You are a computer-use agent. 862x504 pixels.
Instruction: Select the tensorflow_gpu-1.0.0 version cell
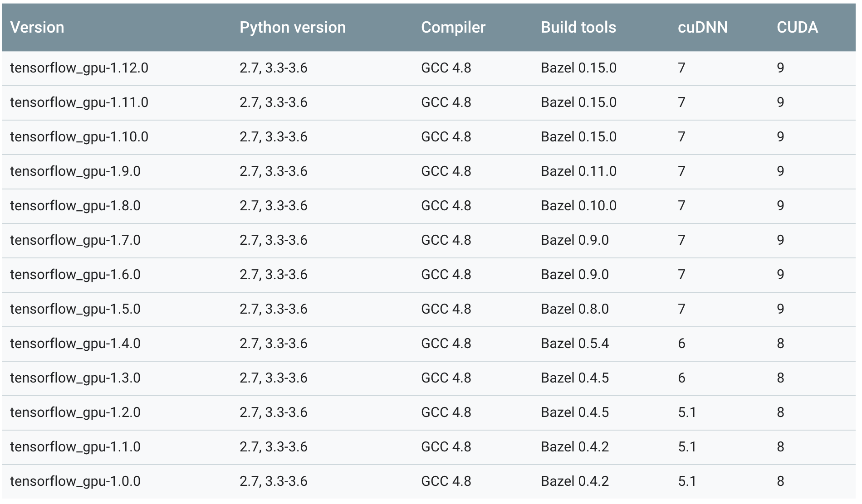point(75,481)
